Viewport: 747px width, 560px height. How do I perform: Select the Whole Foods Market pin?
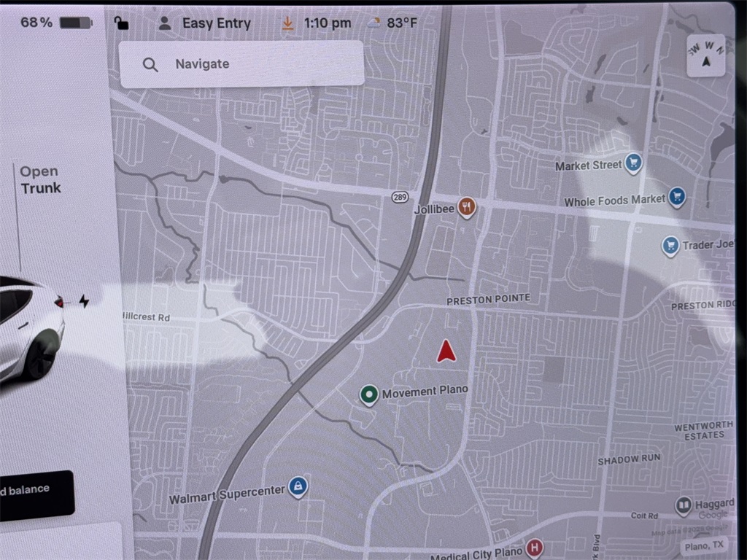click(x=676, y=197)
